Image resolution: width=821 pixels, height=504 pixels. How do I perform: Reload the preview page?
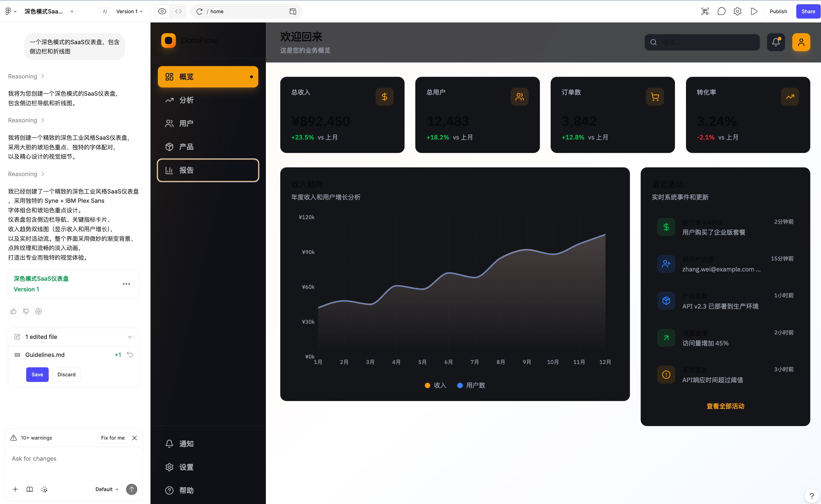click(x=199, y=12)
